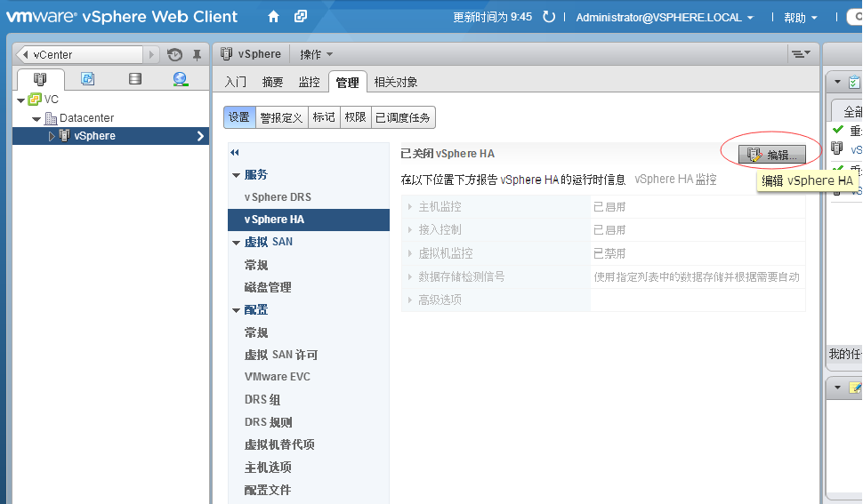Collapse the VC tree node
The image size is (863, 504).
[x=21, y=100]
